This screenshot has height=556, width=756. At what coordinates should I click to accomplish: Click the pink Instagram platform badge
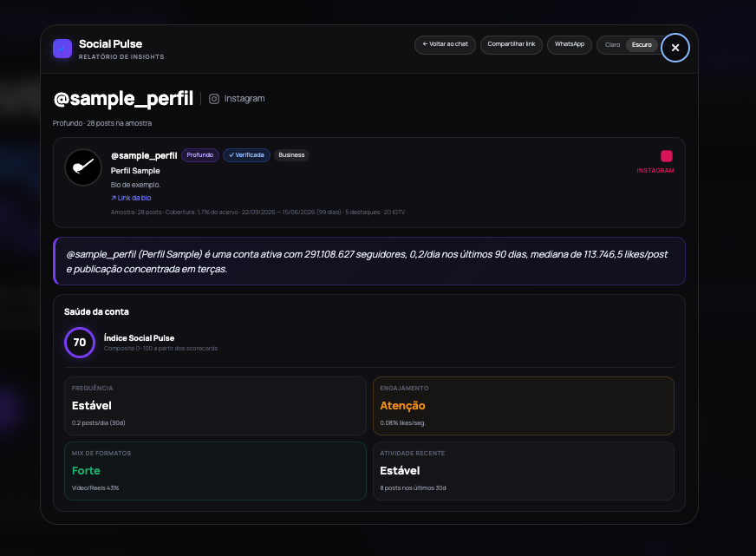[x=667, y=156]
